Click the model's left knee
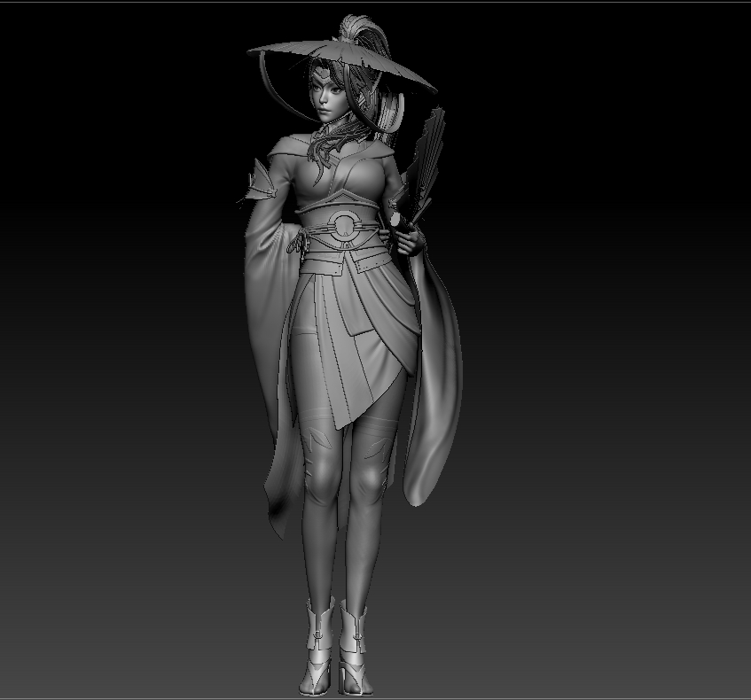 (x=321, y=483)
